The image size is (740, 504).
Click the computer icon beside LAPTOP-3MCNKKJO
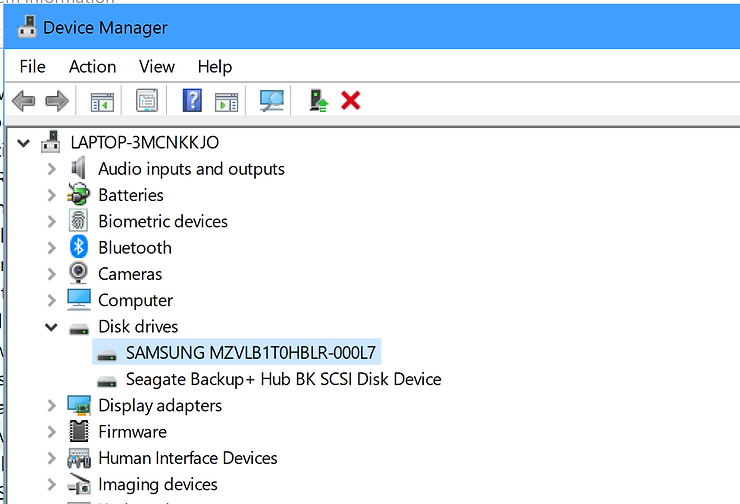[x=50, y=142]
